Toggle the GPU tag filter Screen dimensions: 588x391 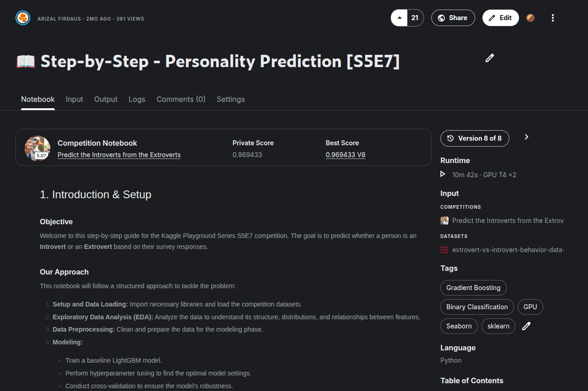coord(530,306)
